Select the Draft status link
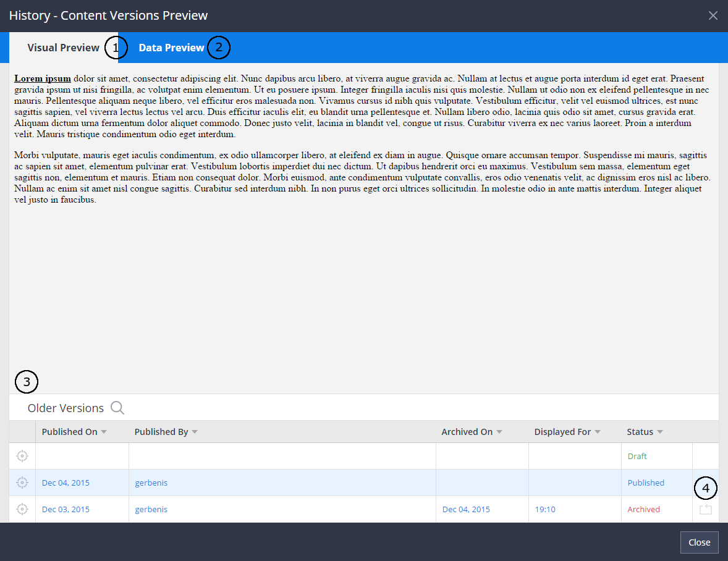This screenshot has height=561, width=728. coord(637,456)
